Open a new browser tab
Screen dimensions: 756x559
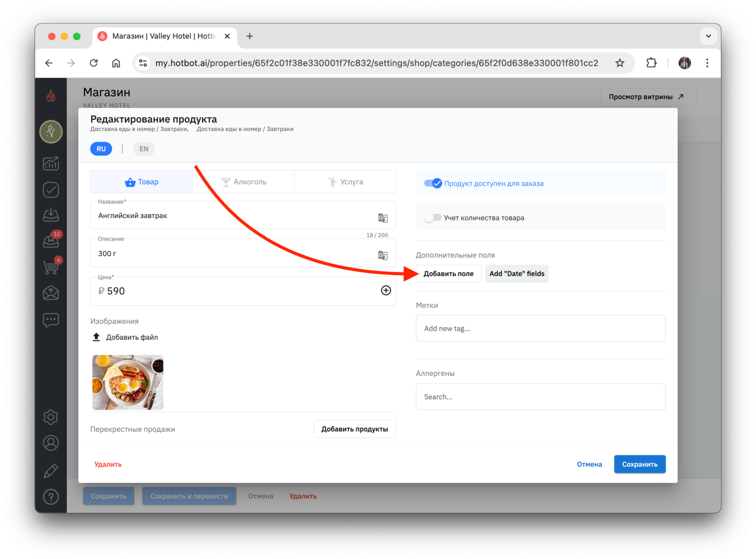click(250, 36)
